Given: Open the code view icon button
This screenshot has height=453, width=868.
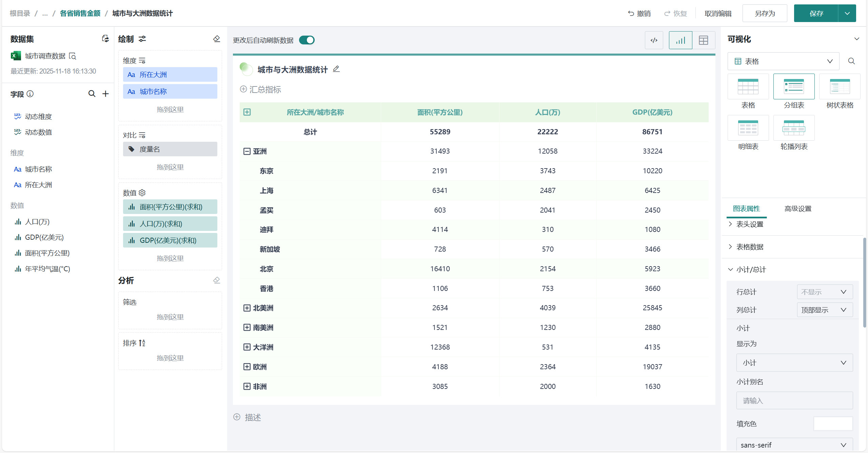Looking at the screenshot, I should point(654,40).
